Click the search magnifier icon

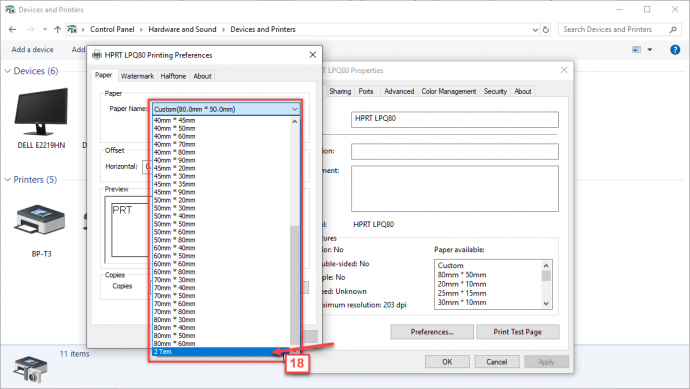tap(673, 29)
